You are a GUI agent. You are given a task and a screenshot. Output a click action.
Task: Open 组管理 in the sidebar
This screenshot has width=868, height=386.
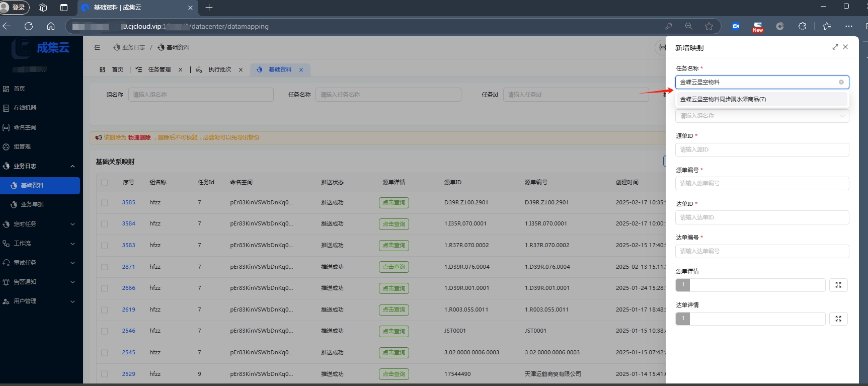(22, 146)
